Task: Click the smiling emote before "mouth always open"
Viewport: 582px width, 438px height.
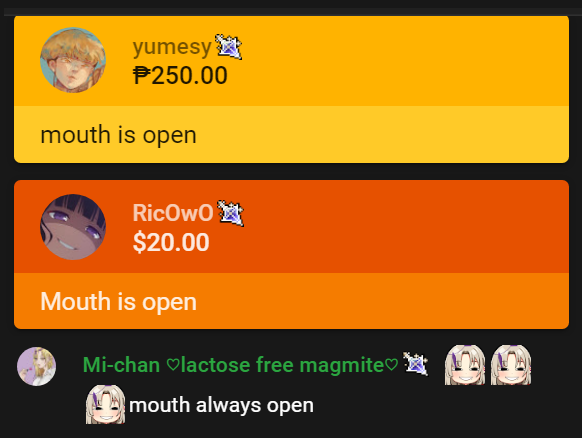Action: tap(105, 404)
